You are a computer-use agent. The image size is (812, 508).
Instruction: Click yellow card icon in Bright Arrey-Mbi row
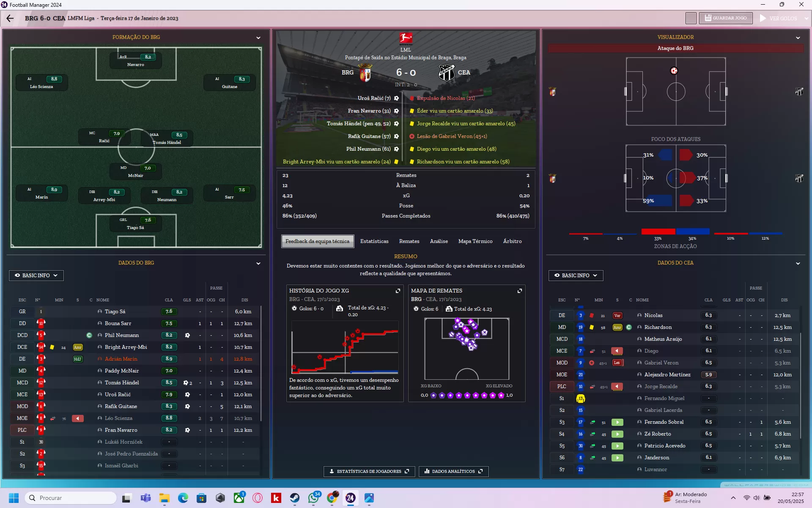[x=52, y=347]
